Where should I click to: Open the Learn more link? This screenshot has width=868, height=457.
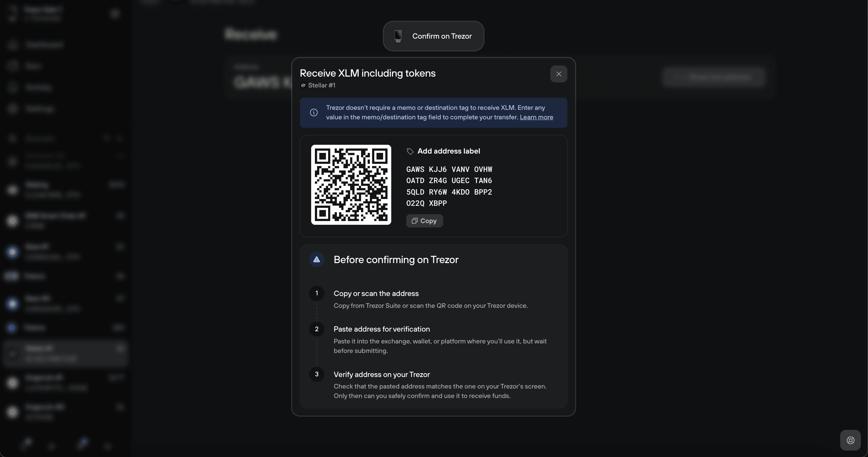pyautogui.click(x=536, y=117)
